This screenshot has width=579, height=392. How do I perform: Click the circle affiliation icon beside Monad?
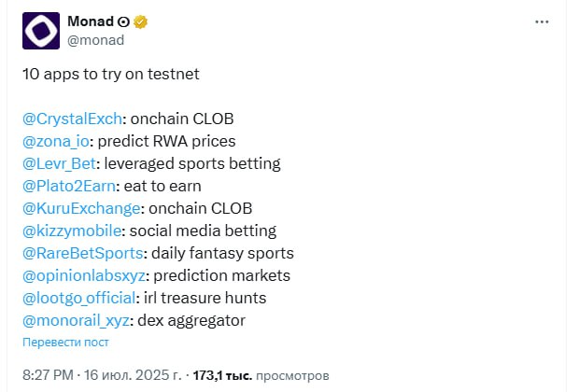click(x=123, y=22)
